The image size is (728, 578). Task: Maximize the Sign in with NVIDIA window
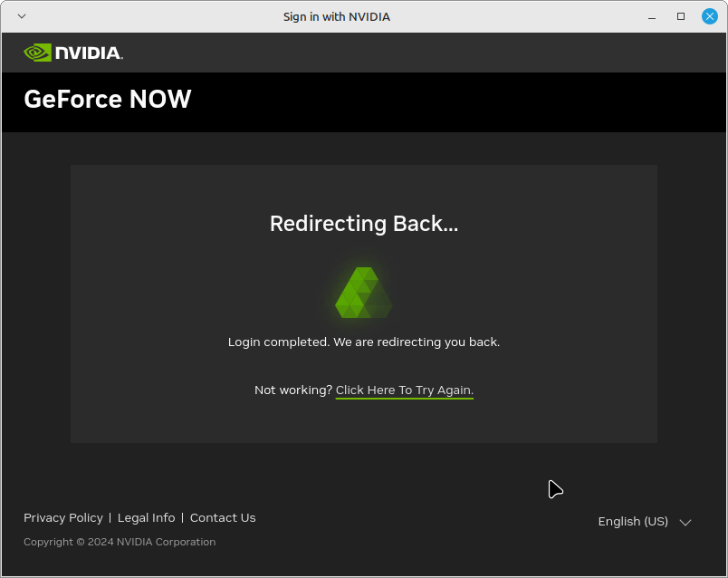point(681,16)
